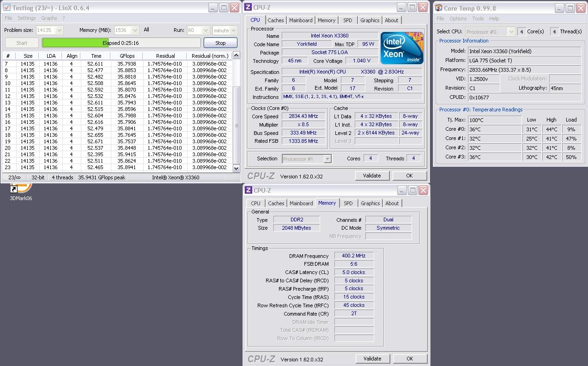
Task: Click the Frequency 2833.66MHz field in Core Temp
Action: click(x=524, y=69)
